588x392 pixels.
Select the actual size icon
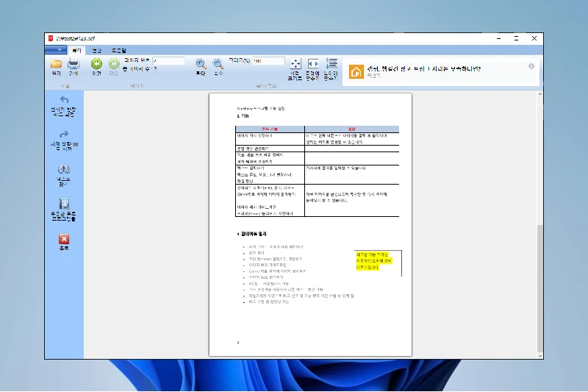coord(295,69)
